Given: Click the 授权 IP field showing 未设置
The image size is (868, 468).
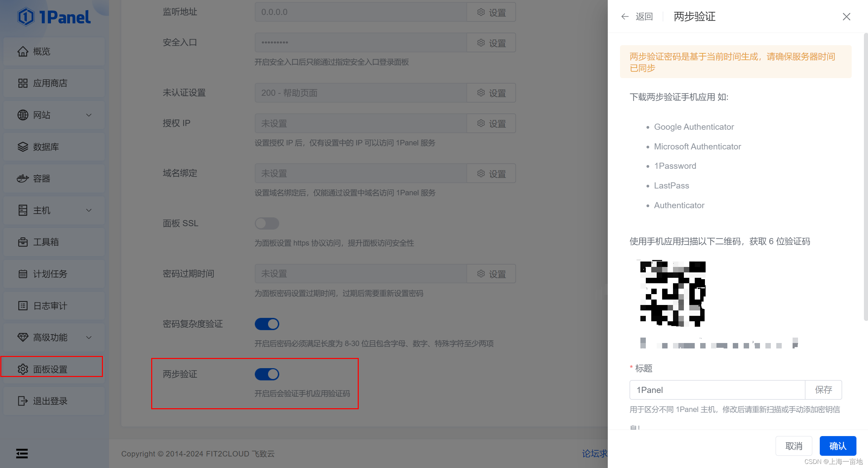Looking at the screenshot, I should 361,123.
